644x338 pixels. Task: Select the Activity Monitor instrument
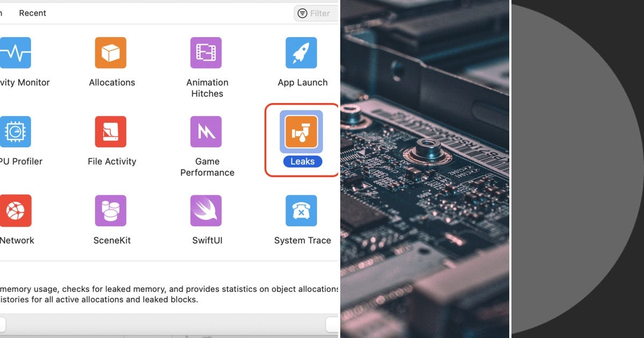coord(16,53)
